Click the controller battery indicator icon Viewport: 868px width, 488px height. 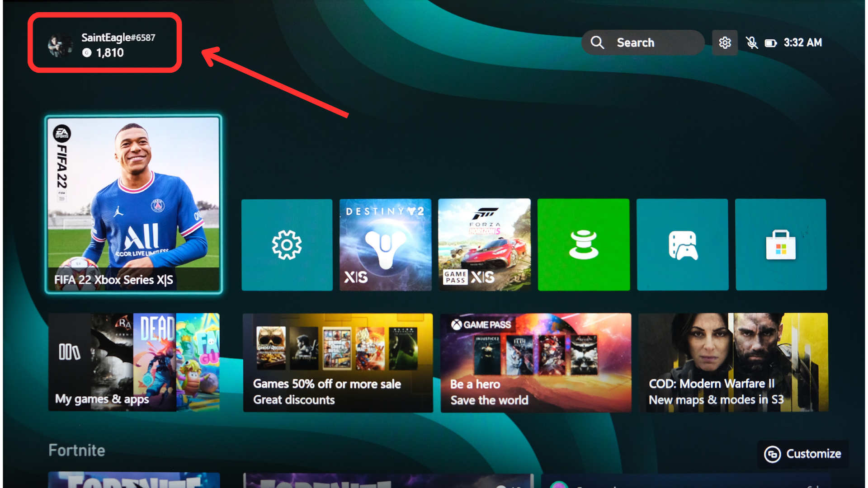pyautogui.click(x=770, y=43)
